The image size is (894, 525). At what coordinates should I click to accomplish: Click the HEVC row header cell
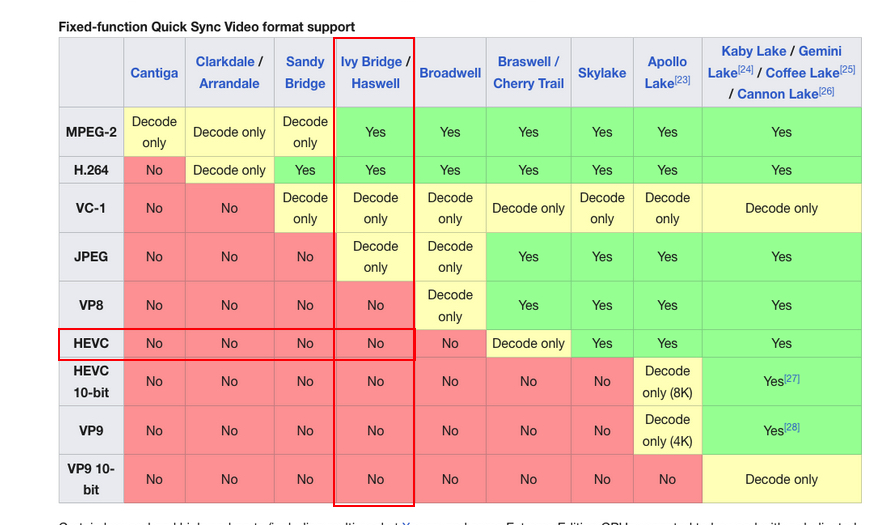(91, 343)
